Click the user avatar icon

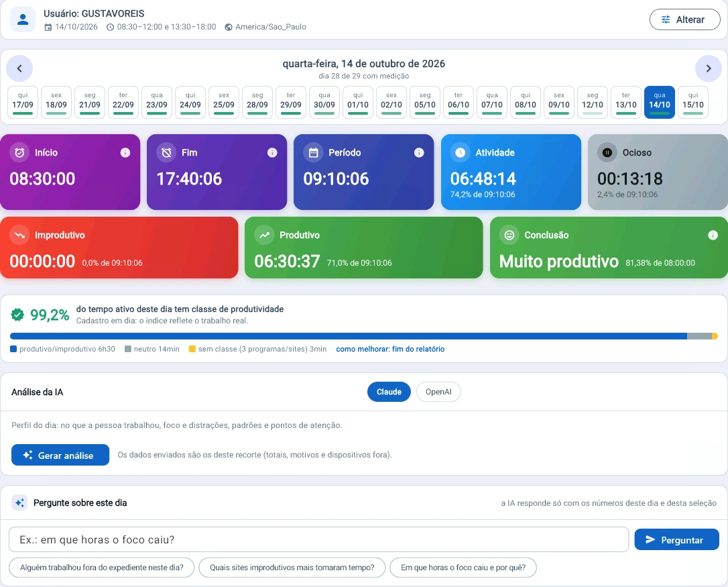tap(23, 19)
